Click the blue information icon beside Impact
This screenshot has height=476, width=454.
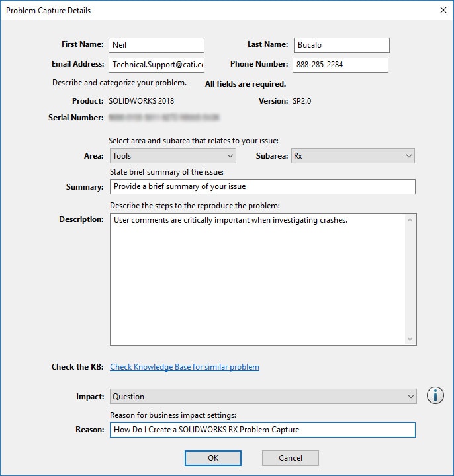click(435, 396)
